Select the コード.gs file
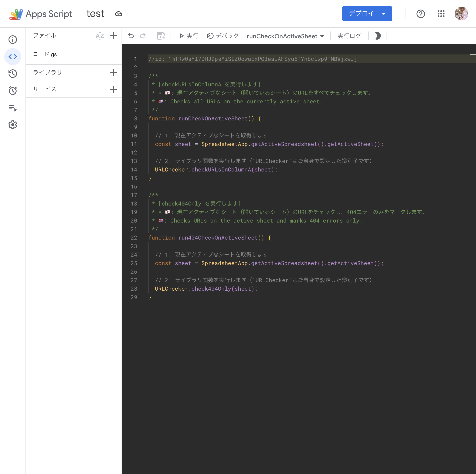The width and height of the screenshot is (476, 474). pyautogui.click(x=45, y=54)
